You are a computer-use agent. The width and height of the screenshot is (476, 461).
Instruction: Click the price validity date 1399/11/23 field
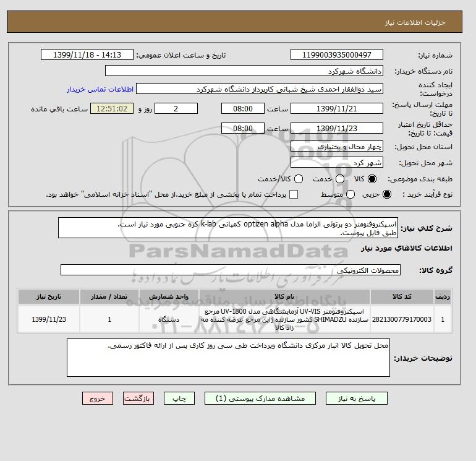337,128
